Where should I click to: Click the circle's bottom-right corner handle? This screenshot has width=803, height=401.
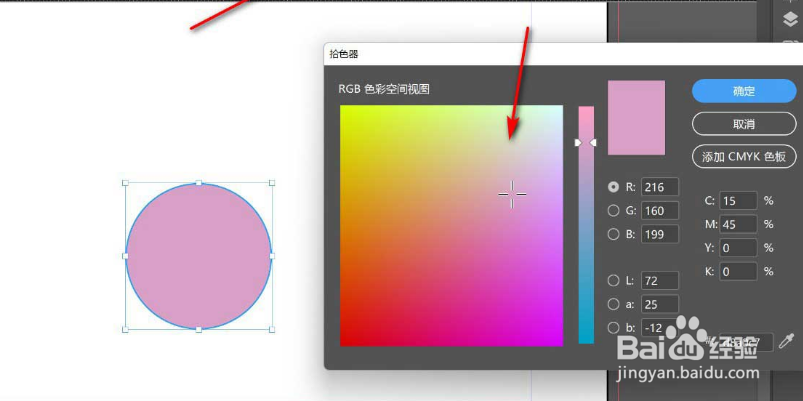pos(272,329)
